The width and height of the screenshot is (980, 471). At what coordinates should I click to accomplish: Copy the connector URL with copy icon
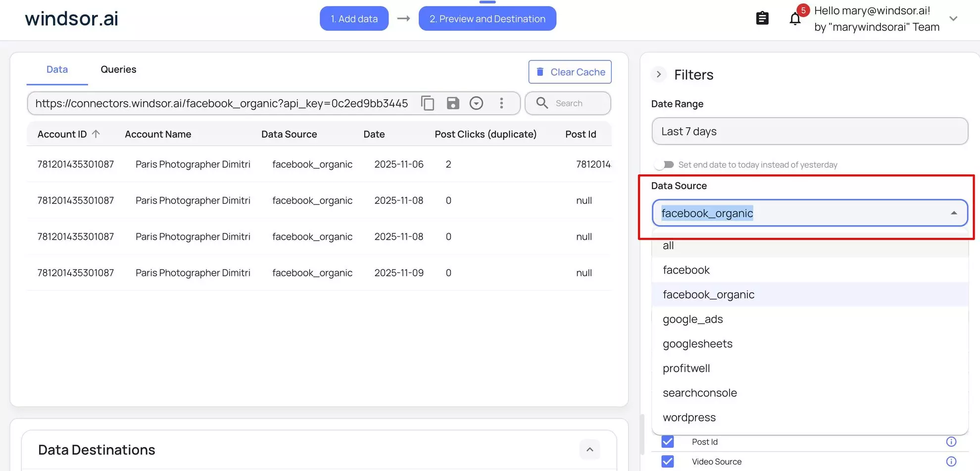(428, 103)
